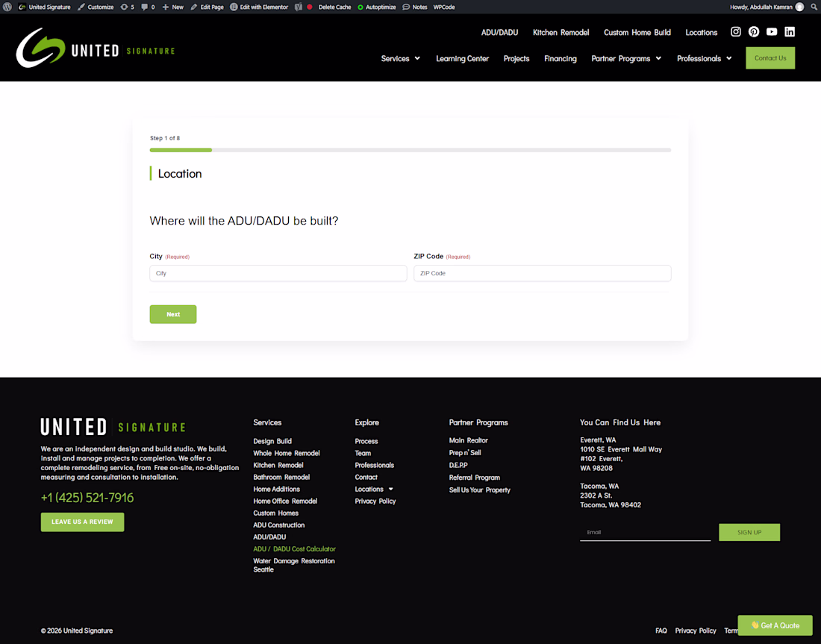
Task: Visit the Pinterest icon link in header
Action: coord(754,32)
